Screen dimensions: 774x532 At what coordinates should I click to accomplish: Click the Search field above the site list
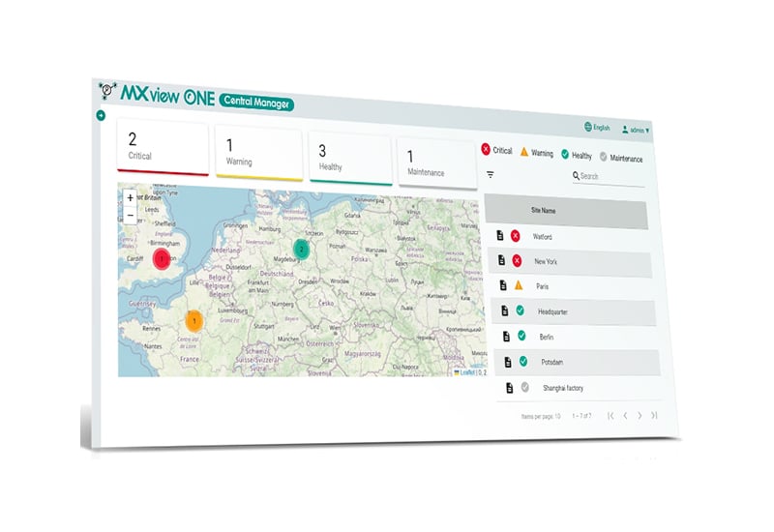[x=610, y=177]
